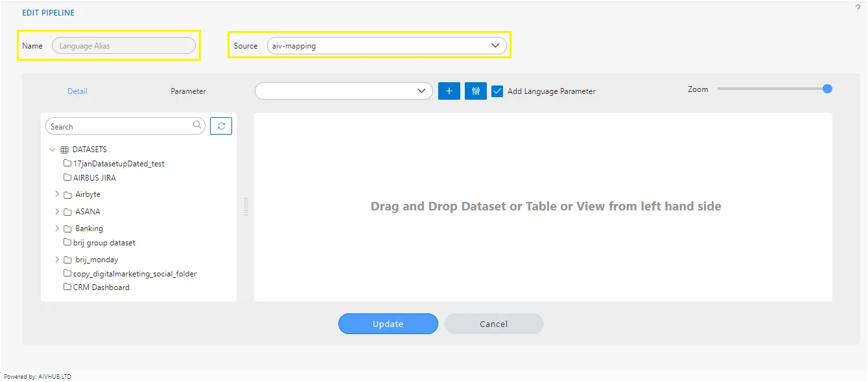Select the CRM Dashboard label

[101, 287]
